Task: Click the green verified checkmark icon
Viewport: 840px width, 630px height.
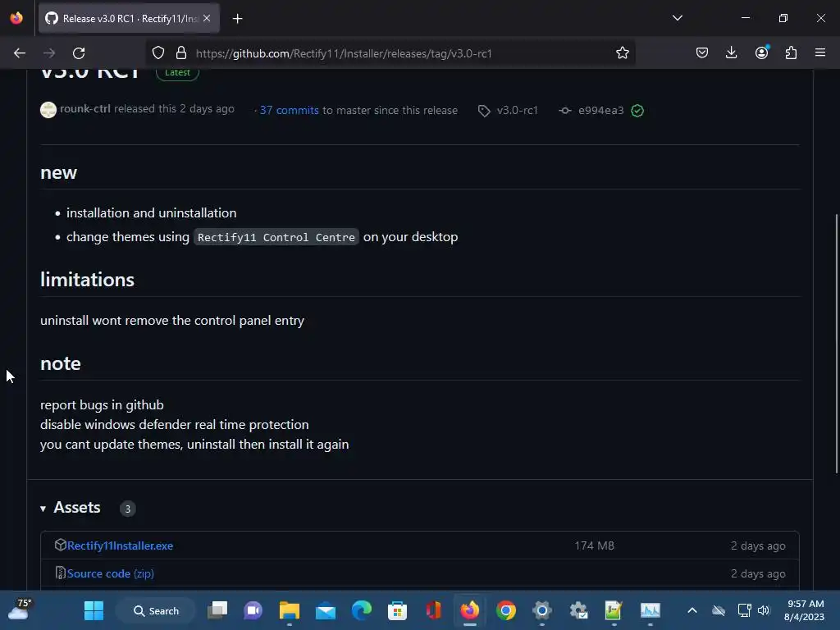Action: (x=637, y=111)
